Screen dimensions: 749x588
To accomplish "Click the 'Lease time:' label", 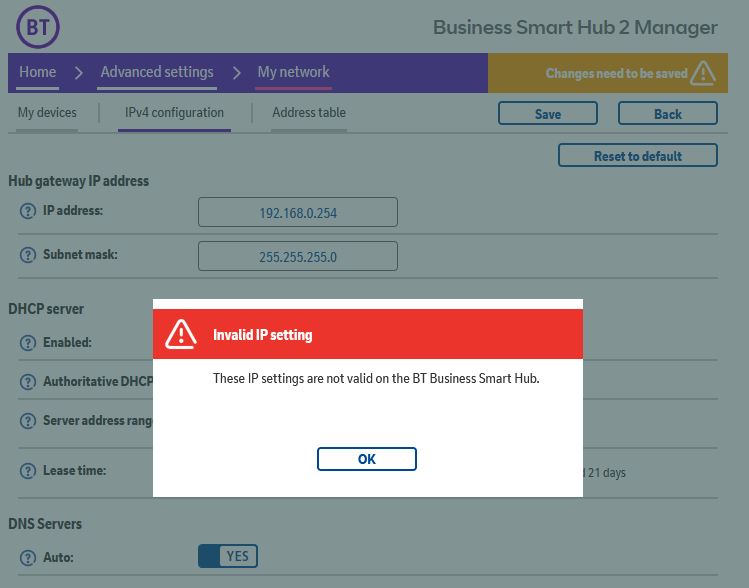I will [75, 470].
